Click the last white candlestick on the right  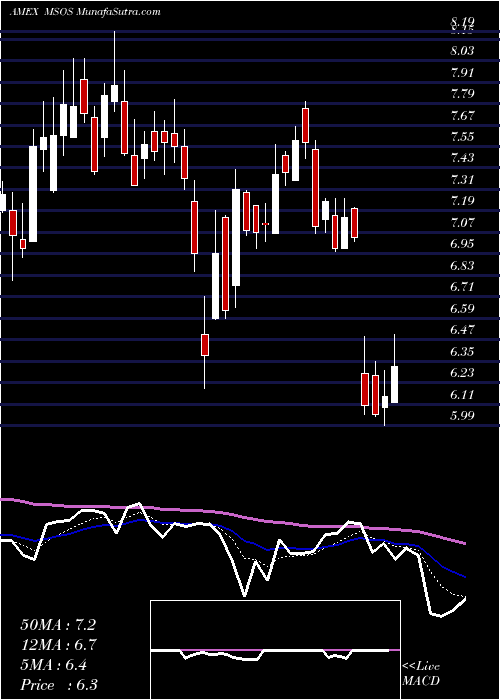click(394, 384)
